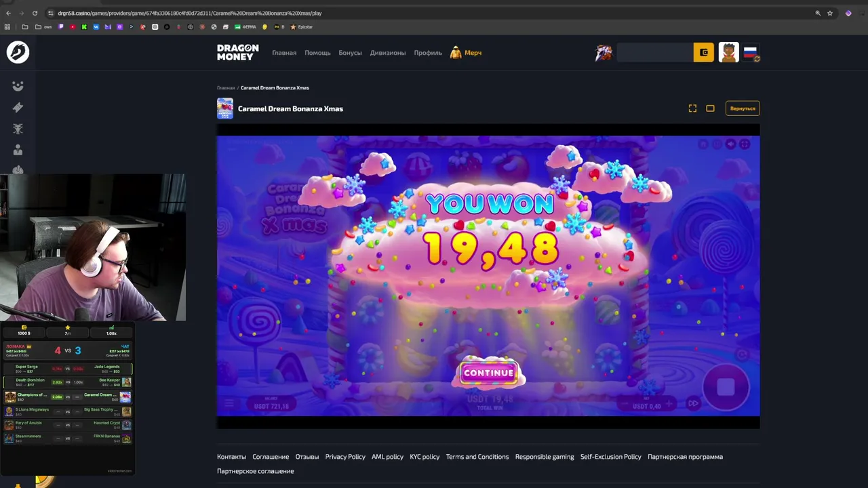The height and width of the screenshot is (488, 868).
Task: Go to the Дивизионы section
Action: tap(388, 53)
